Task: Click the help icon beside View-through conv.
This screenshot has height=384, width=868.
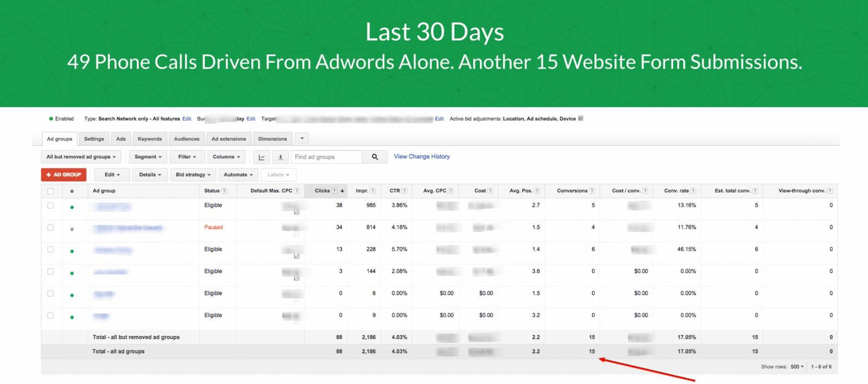Action: pyautogui.click(x=830, y=191)
